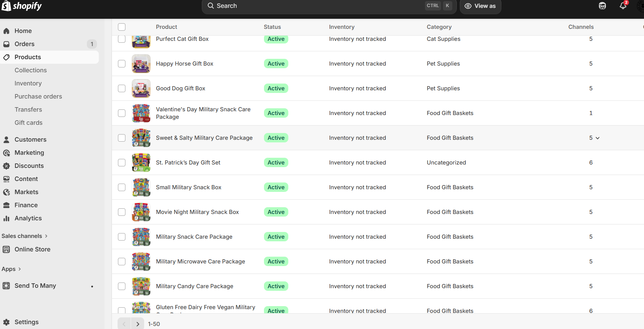644x329 pixels.
Task: Expand channels dropdown for Sweet & Salty package
Action: 598,138
